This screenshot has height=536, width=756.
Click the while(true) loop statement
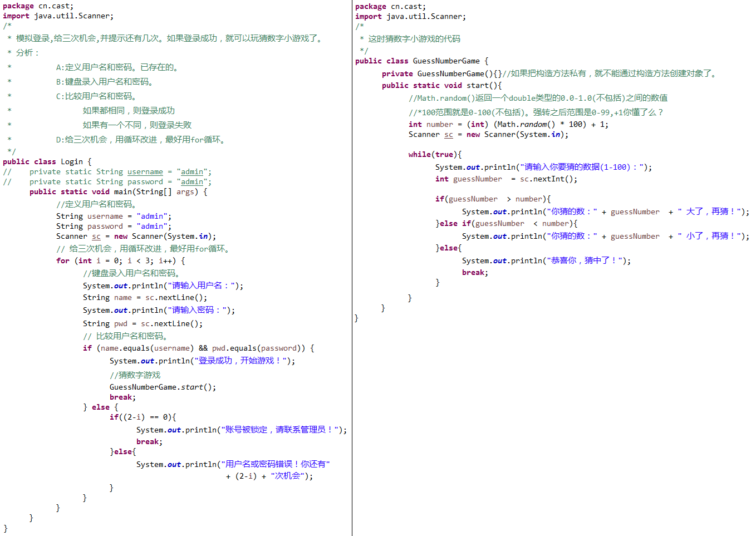435,155
